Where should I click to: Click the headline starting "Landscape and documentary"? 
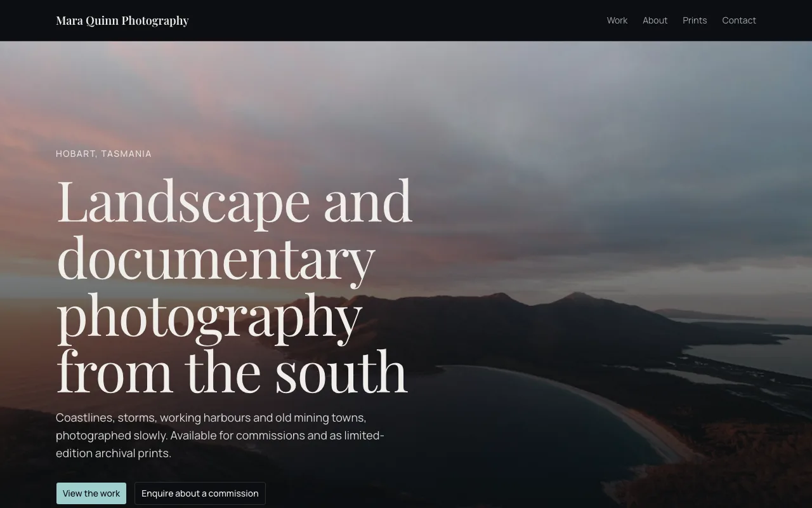[x=235, y=286]
